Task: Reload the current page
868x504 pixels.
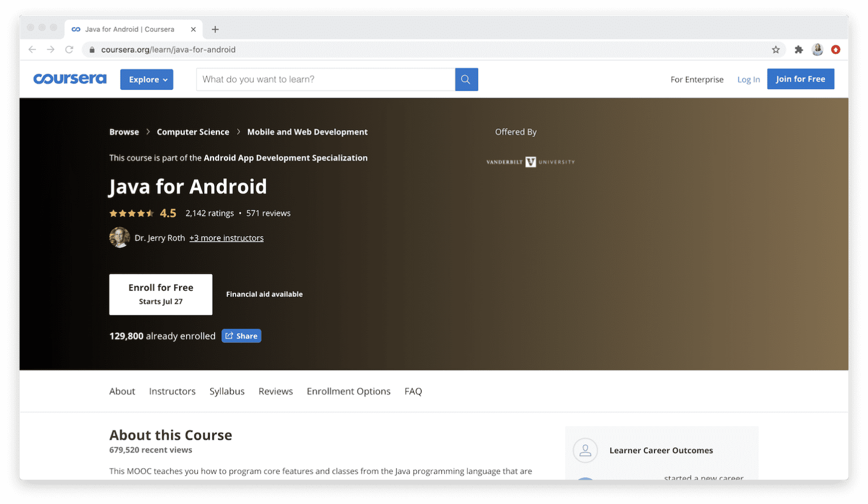Action: (69, 49)
